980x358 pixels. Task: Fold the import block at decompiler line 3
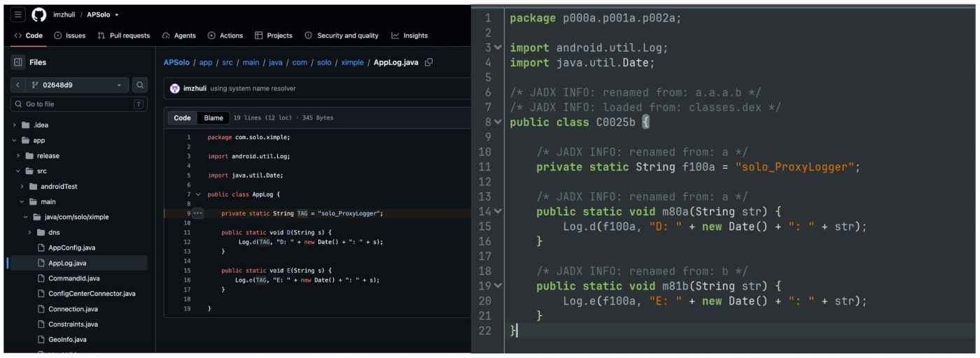498,48
